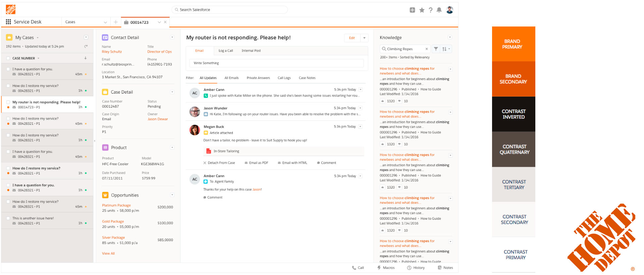Click Email as PDF action
644x275 pixels.
click(x=256, y=163)
